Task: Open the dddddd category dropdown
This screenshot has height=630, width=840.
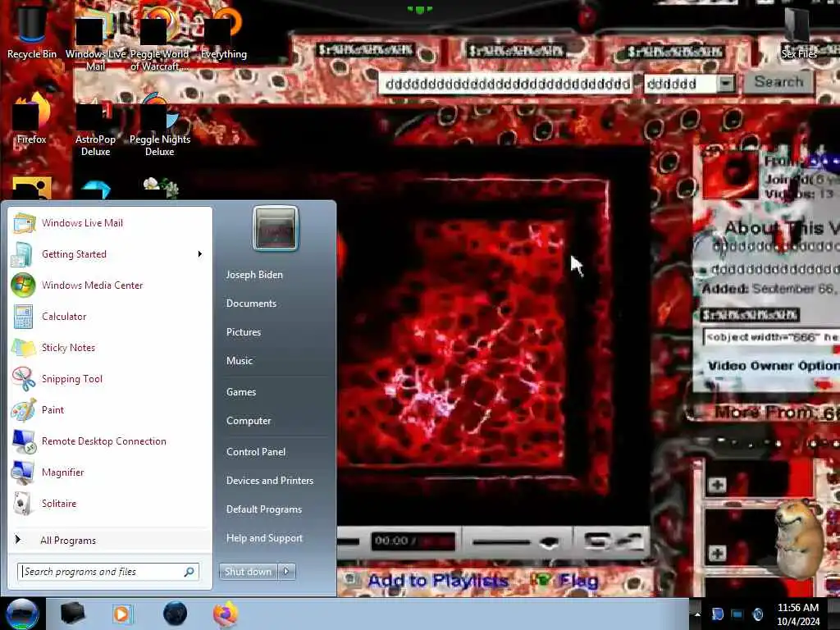Action: coord(725,84)
